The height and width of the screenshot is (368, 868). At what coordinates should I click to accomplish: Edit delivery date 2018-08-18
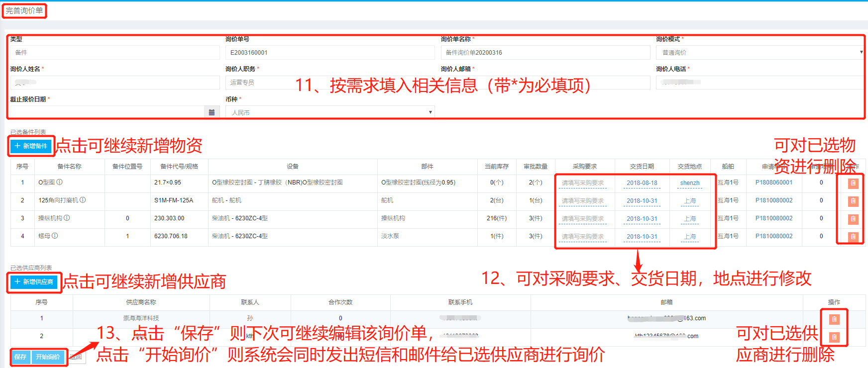click(642, 183)
